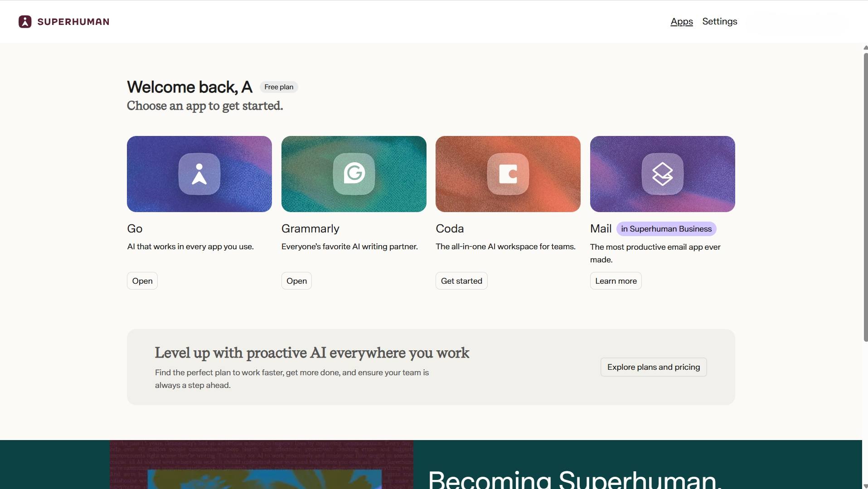Viewport: 868px width, 489px height.
Task: Click the Grammarly card banner image
Action: point(354,174)
